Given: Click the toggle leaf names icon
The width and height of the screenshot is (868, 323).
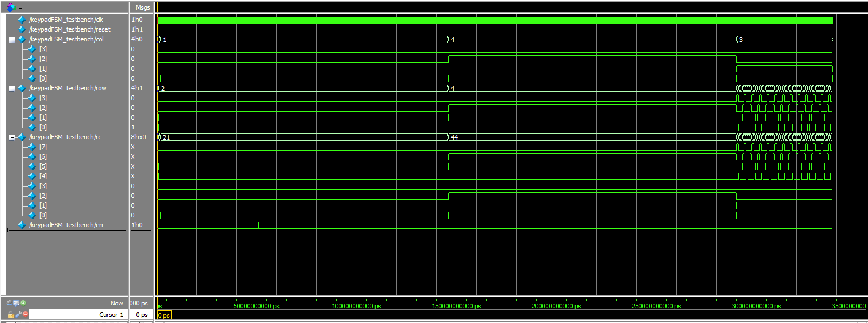Looking at the screenshot, I should (9, 303).
